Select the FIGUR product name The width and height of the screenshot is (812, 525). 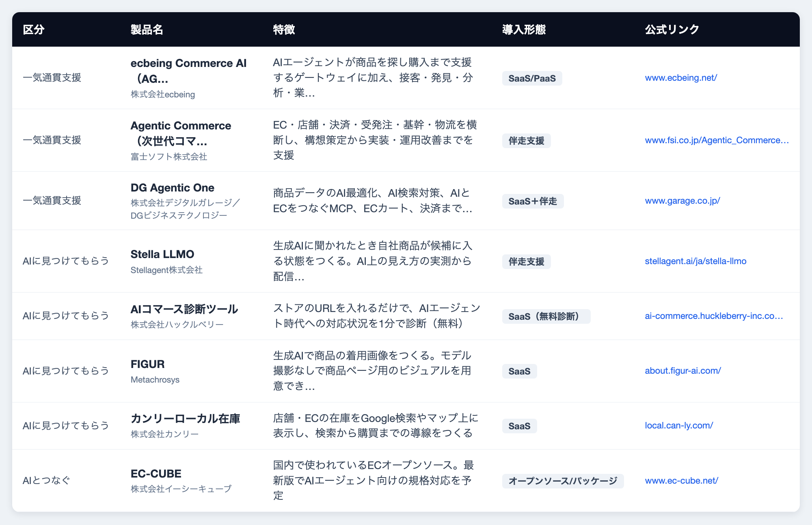tap(147, 364)
